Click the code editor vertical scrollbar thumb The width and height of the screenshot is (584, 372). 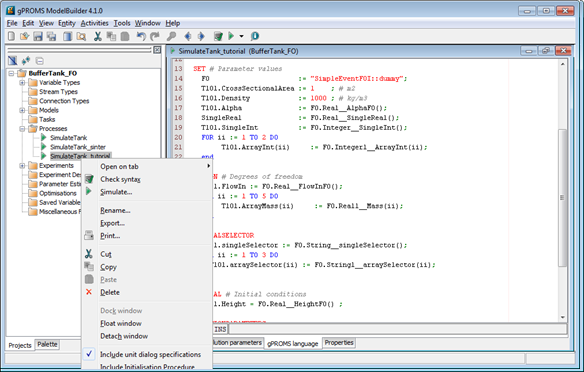(x=562, y=197)
